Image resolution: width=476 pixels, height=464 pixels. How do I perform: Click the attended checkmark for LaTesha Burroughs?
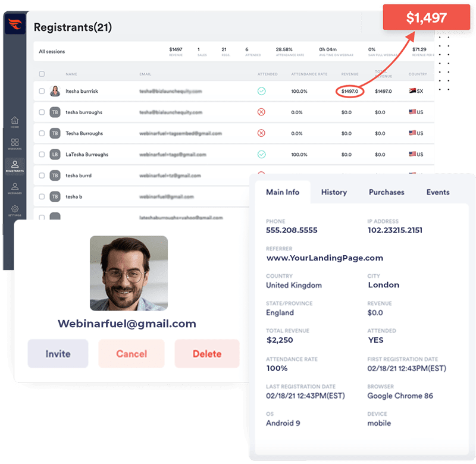coord(261,154)
